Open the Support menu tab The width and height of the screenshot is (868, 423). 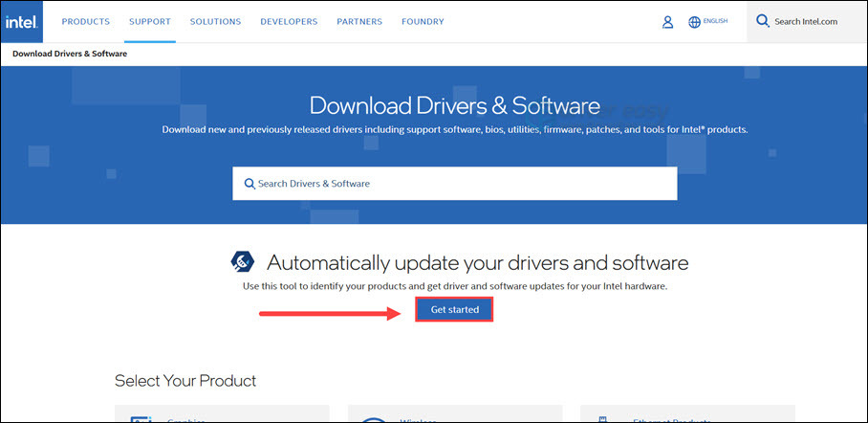tap(150, 21)
